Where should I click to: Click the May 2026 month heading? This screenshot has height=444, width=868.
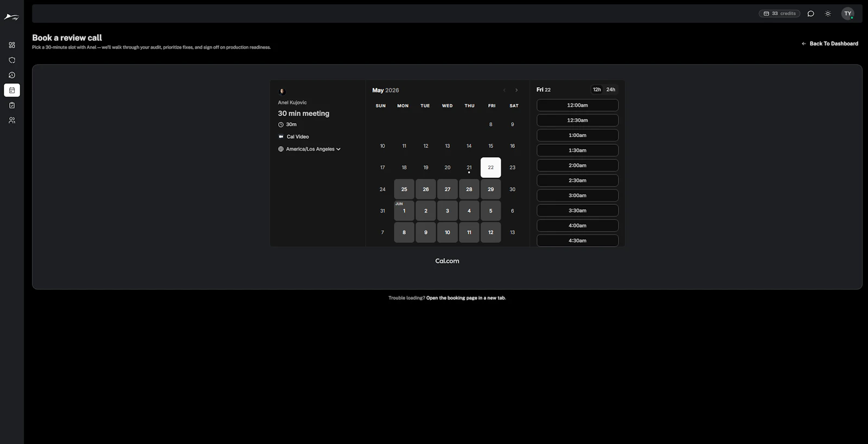(386, 91)
